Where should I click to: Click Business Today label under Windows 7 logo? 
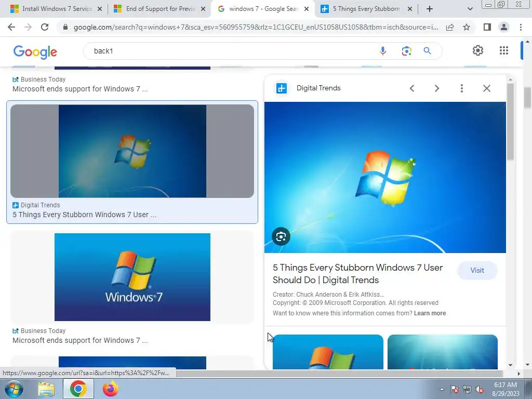tap(43, 331)
